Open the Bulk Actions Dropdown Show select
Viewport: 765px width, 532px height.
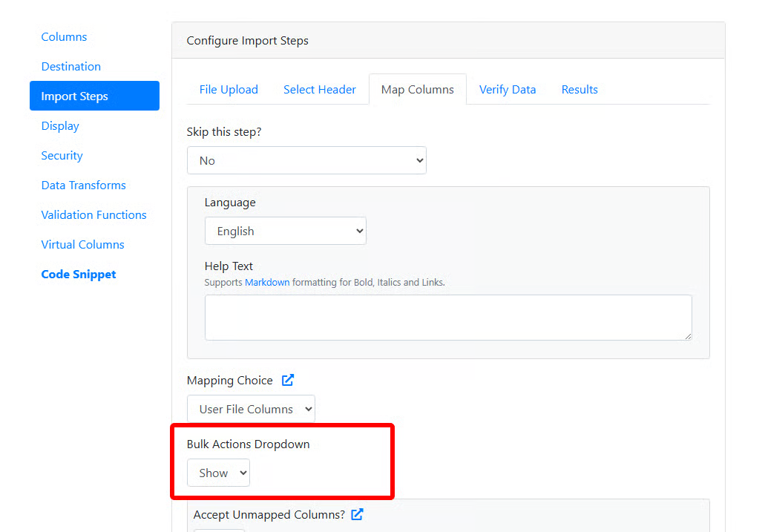click(x=218, y=473)
